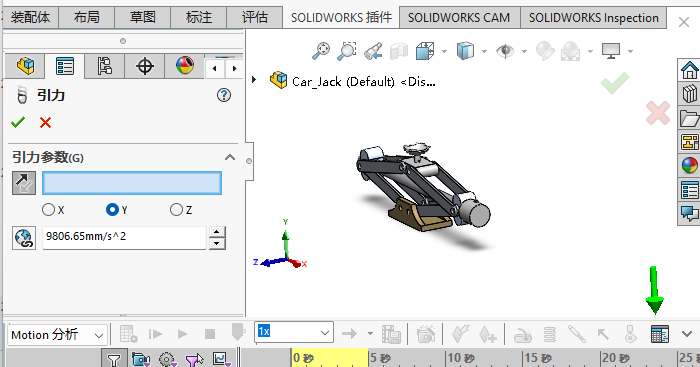This screenshot has width=700, height=367.
Task: Click the gravity direction reference field
Action: [x=132, y=183]
